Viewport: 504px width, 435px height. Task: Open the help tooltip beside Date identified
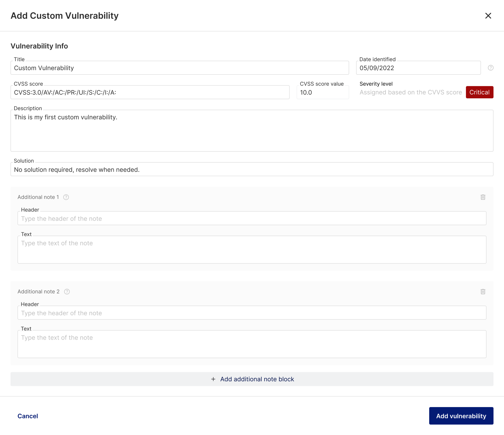pyautogui.click(x=491, y=68)
